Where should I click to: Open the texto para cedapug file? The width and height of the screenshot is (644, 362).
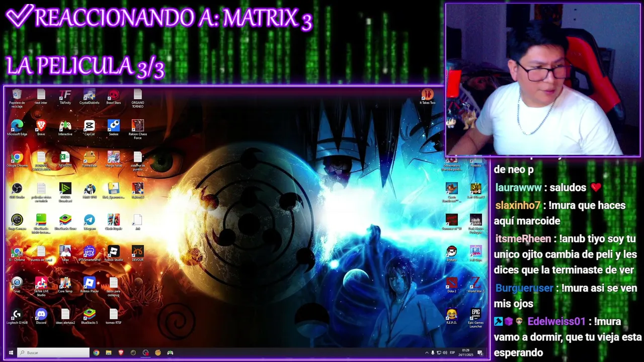(113, 287)
